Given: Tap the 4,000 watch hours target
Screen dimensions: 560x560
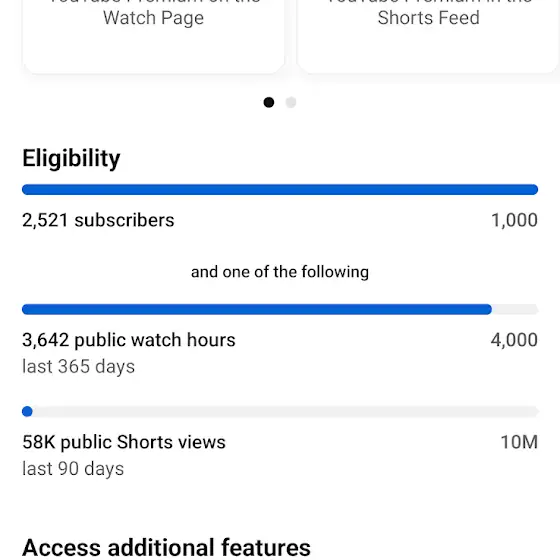Looking at the screenshot, I should pyautogui.click(x=514, y=340).
